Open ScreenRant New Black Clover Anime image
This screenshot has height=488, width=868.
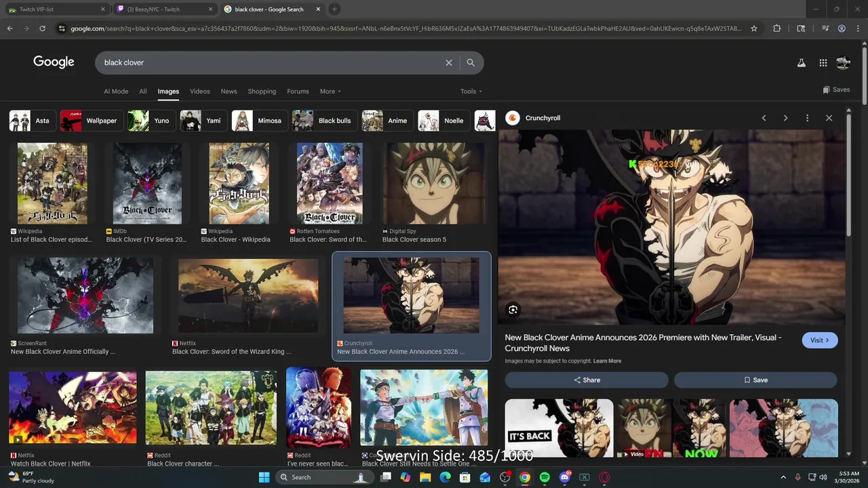[x=85, y=296]
